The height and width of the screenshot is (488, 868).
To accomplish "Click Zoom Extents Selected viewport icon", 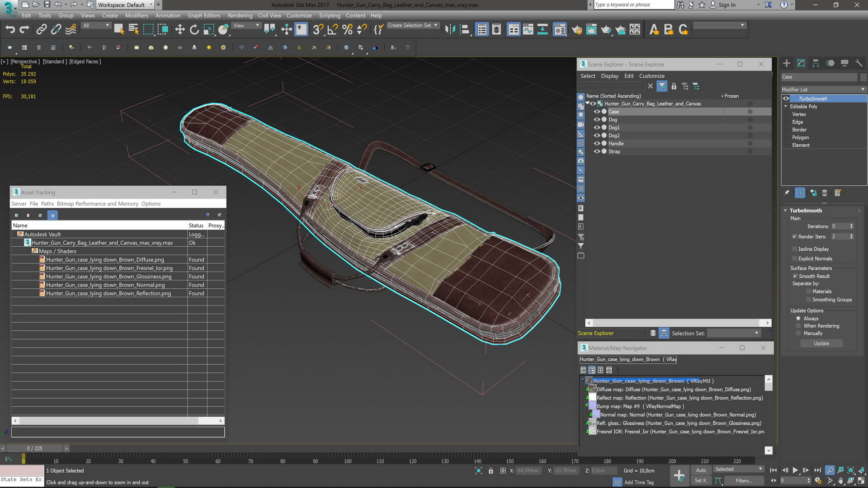I will coord(851,470).
